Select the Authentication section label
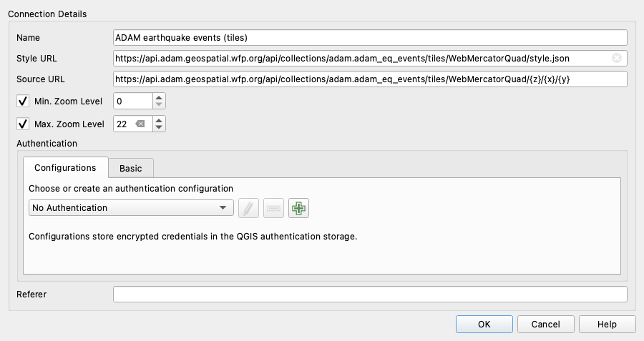Image resolution: width=644 pixels, height=341 pixels. [47, 143]
